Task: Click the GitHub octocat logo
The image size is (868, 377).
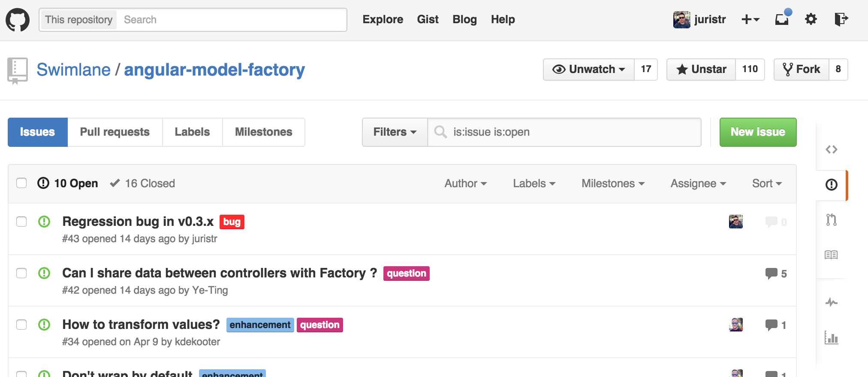Action: click(x=18, y=20)
